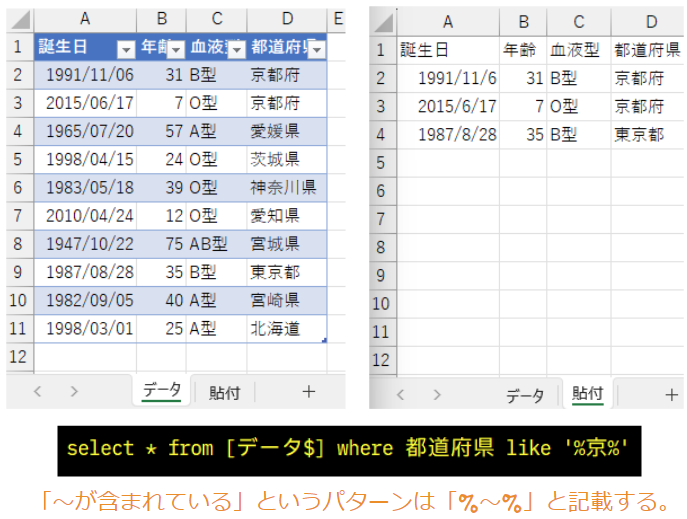Select the 貼付 tab in right workbook
This screenshot has height=519, width=687.
pyautogui.click(x=588, y=394)
